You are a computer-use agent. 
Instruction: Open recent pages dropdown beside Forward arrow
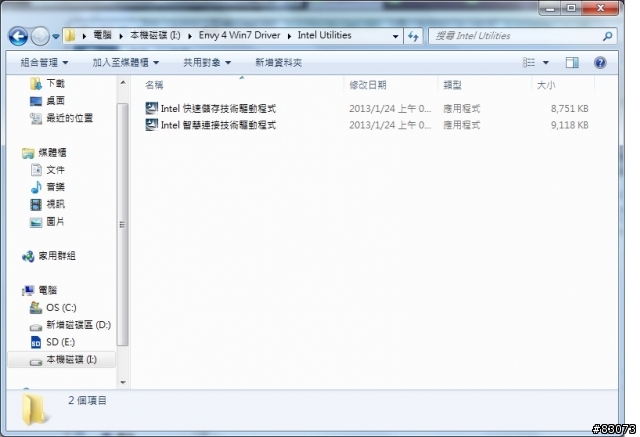tap(56, 37)
